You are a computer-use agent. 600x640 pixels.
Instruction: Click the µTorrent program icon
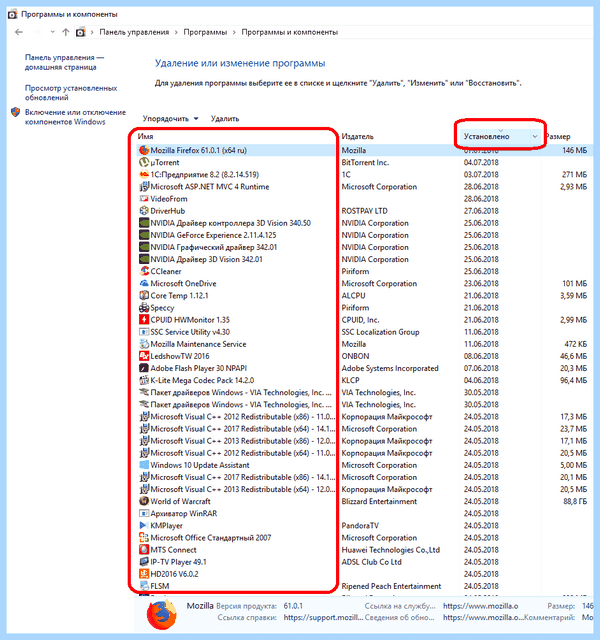144,162
